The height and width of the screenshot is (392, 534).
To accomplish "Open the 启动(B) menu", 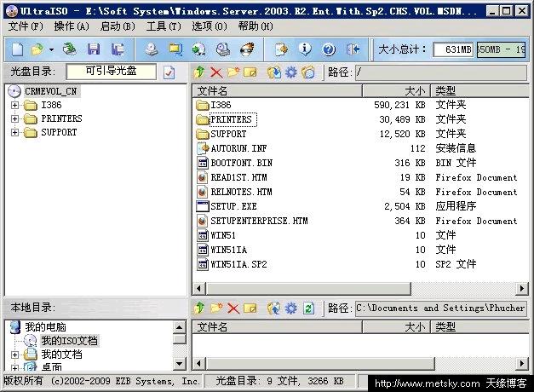I will (118, 26).
